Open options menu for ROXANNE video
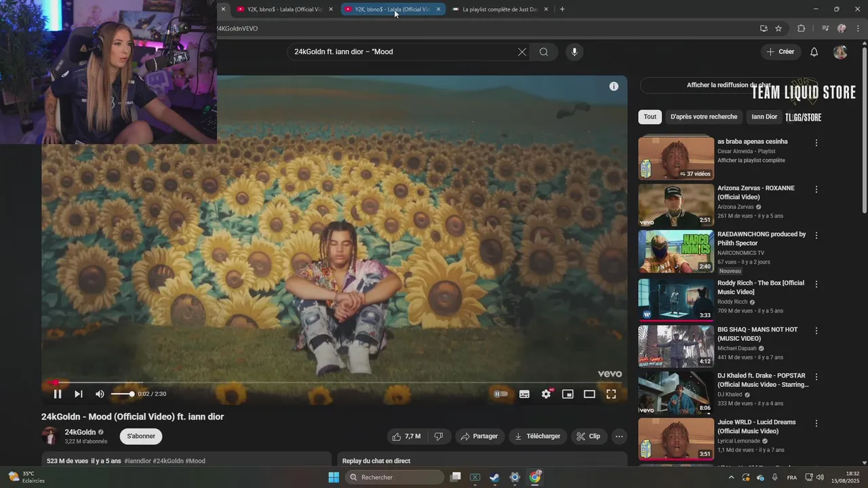 [816, 189]
